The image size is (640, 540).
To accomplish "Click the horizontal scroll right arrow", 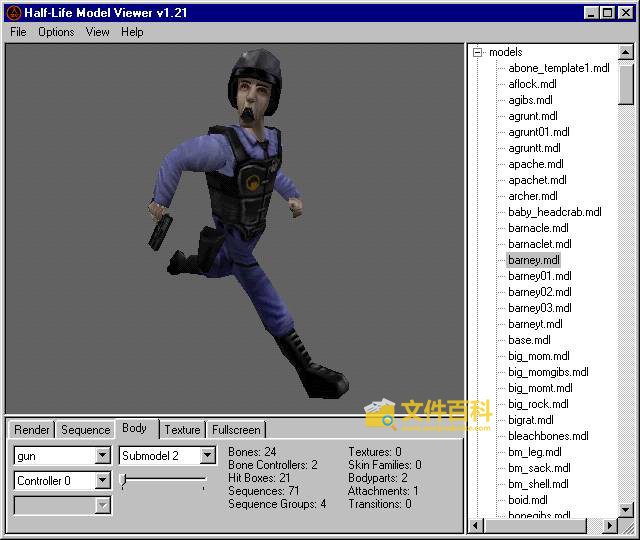I will point(610,525).
